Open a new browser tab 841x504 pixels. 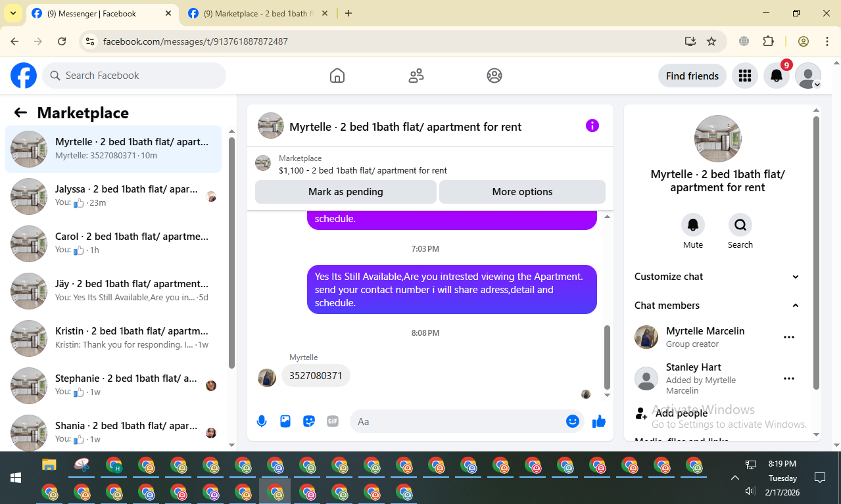(348, 13)
